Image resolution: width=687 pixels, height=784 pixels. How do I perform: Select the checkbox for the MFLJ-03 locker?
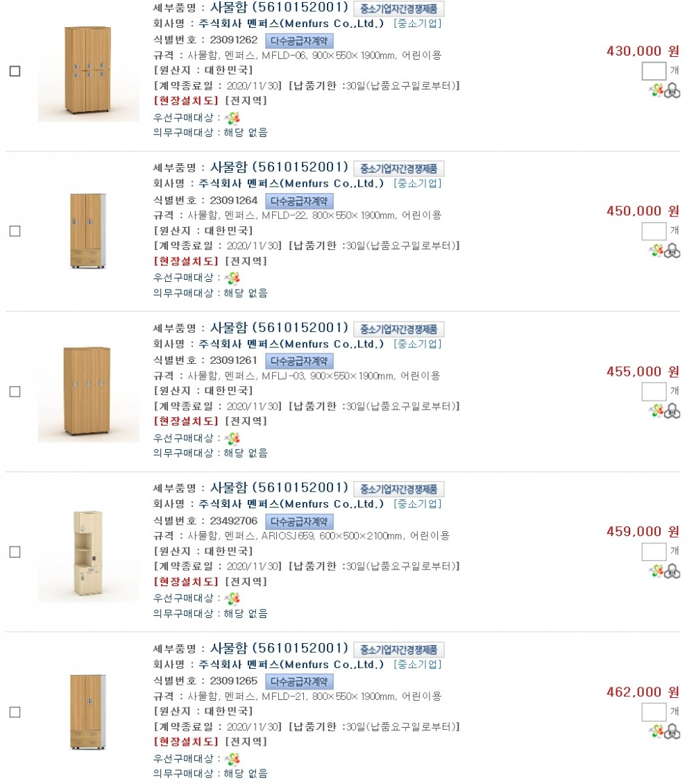tap(15, 392)
